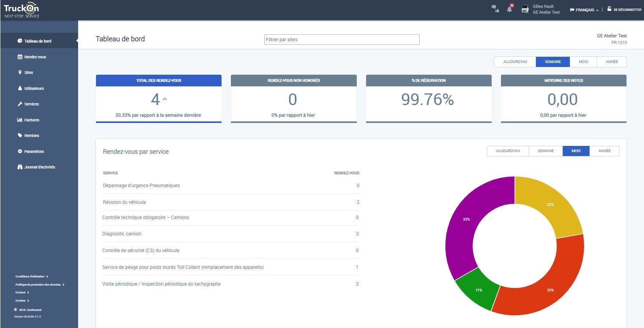Screen dimensions: 644x328
Task: Click the RENDEZ-VOUS column header
Action: tap(347, 173)
